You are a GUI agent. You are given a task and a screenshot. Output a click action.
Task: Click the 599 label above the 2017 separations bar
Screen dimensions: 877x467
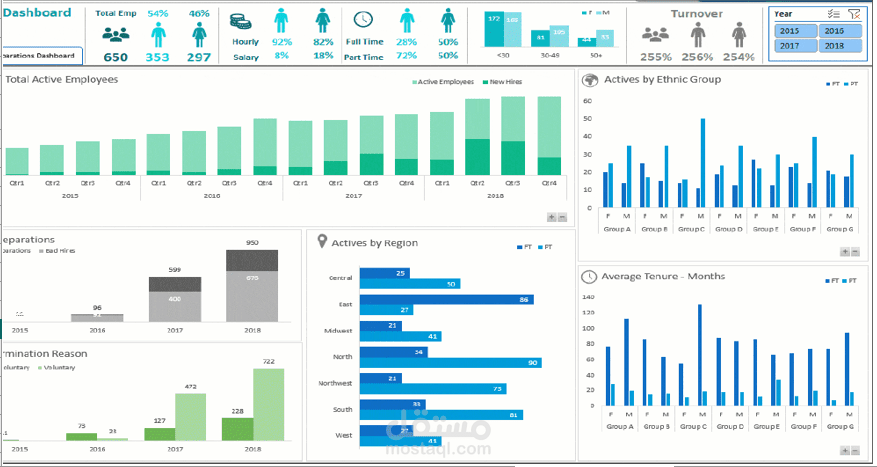(175, 270)
